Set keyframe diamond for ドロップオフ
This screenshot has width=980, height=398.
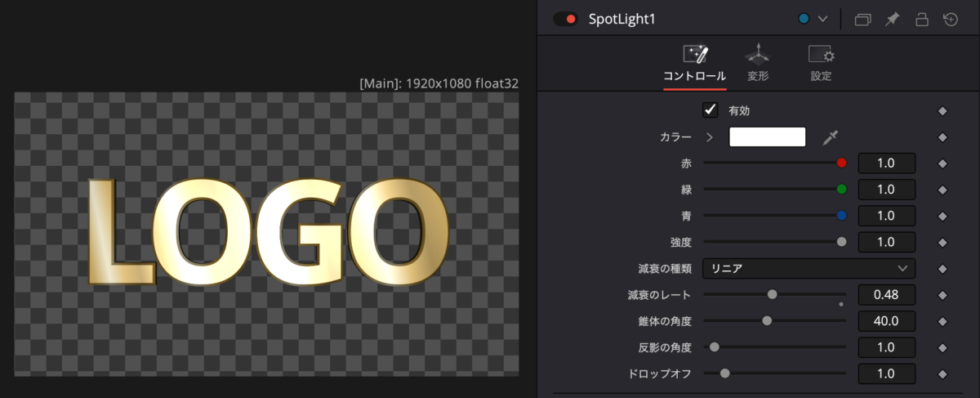click(x=942, y=374)
